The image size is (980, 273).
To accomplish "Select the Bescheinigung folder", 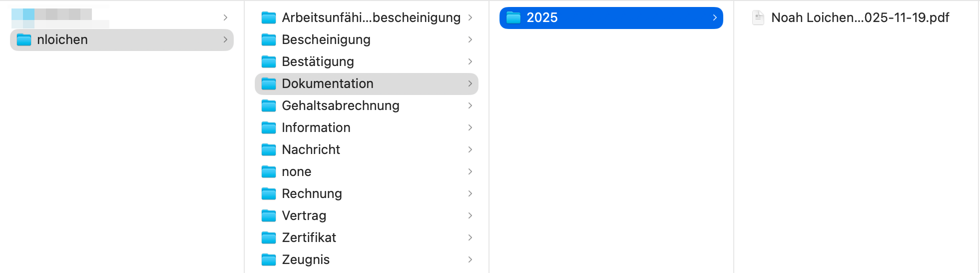I will coord(326,39).
